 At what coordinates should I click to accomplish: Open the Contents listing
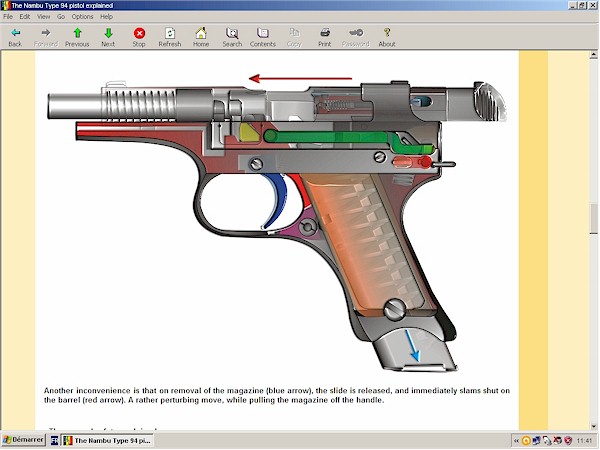tap(263, 37)
